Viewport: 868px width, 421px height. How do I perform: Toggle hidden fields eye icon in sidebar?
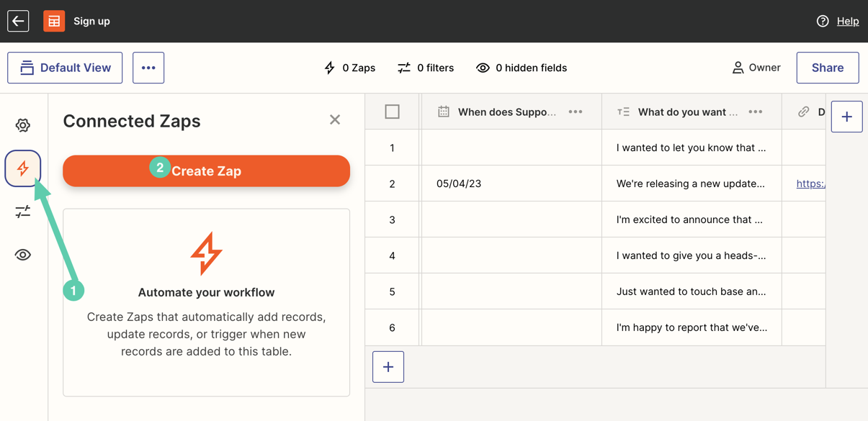click(x=23, y=255)
